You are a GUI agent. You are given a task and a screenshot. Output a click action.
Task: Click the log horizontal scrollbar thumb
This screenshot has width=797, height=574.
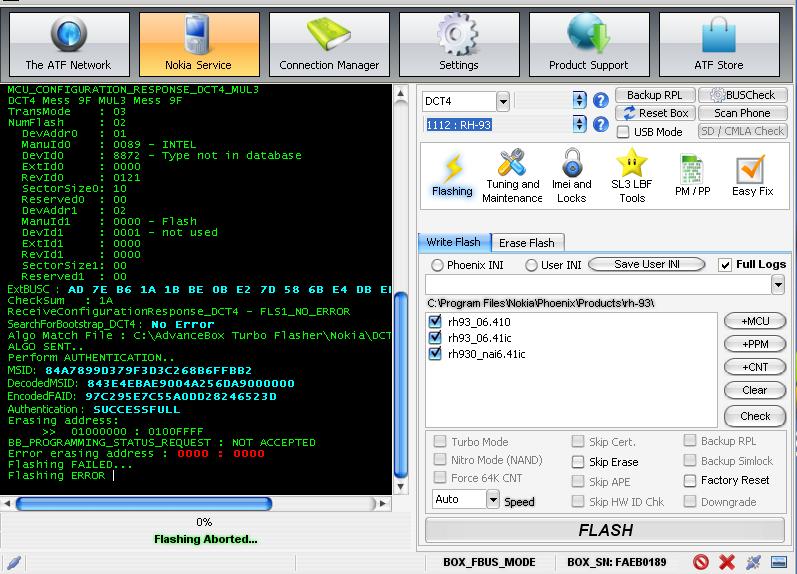pos(144,504)
